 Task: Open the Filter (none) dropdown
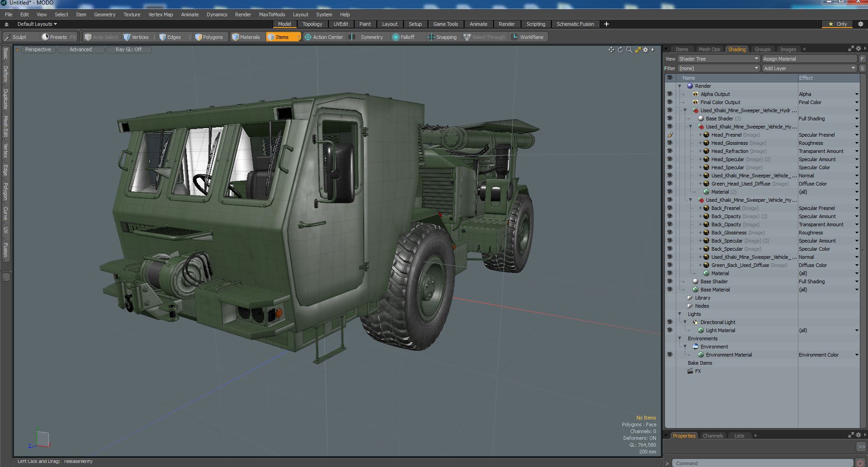tap(718, 68)
